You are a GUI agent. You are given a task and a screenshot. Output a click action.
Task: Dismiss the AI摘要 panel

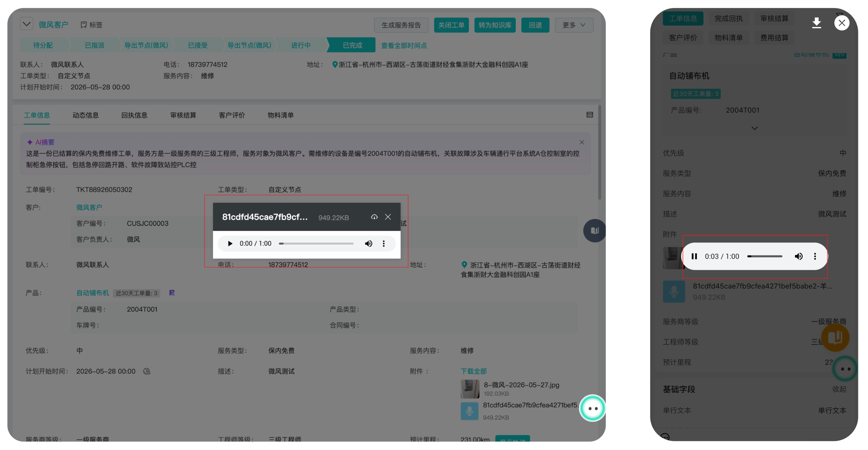(x=582, y=142)
